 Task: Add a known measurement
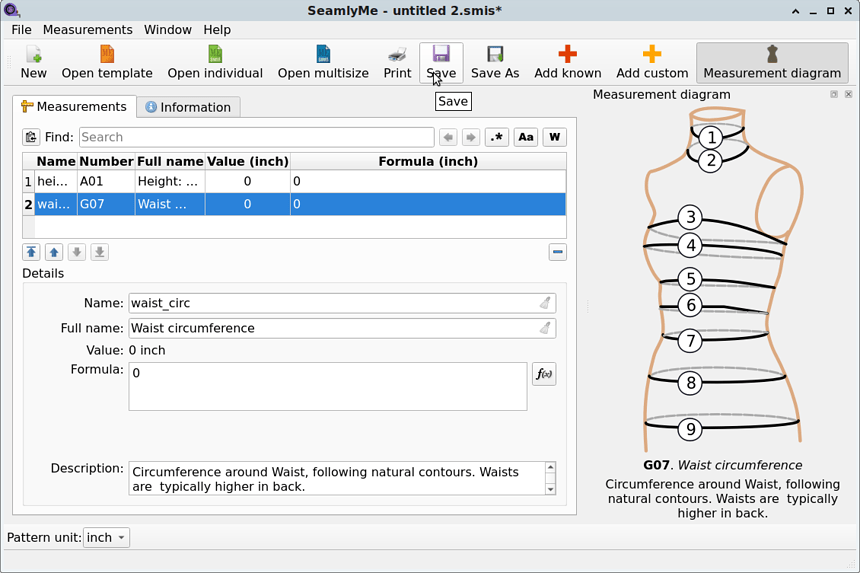point(568,63)
